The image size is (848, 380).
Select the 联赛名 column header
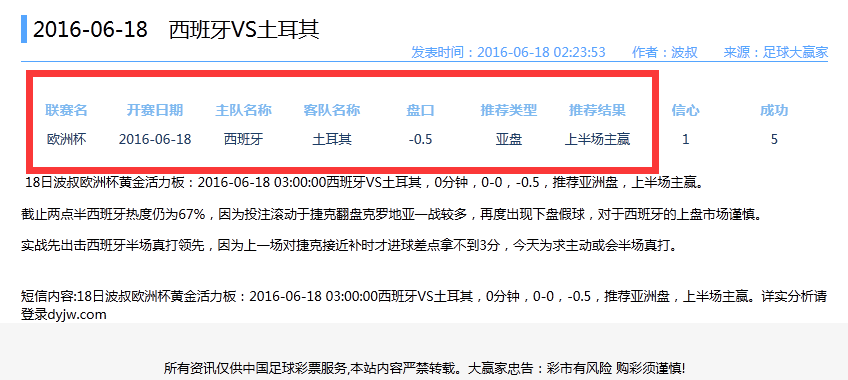(x=66, y=110)
